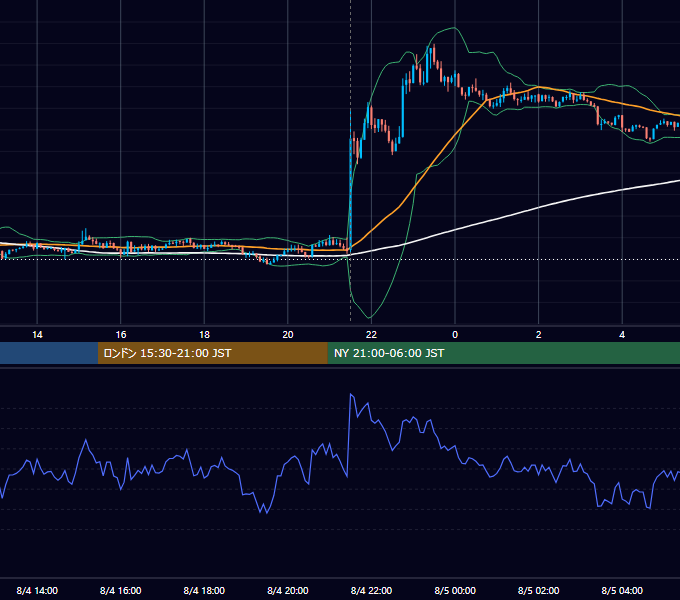Click the 8/4 14:00 label on oscillator axis
The width and height of the screenshot is (680, 600).
point(37,590)
